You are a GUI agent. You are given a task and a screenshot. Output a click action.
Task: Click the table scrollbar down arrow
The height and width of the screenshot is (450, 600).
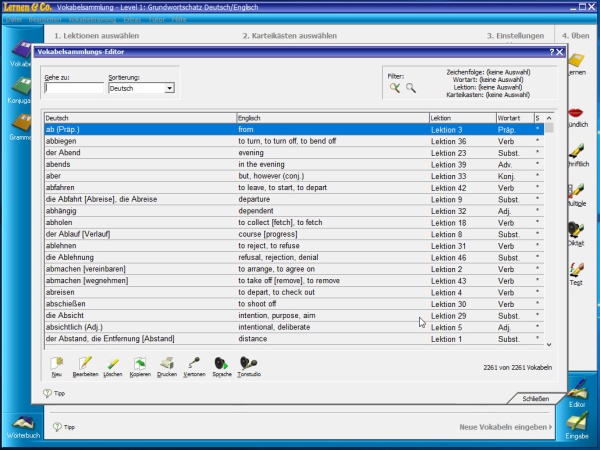549,345
